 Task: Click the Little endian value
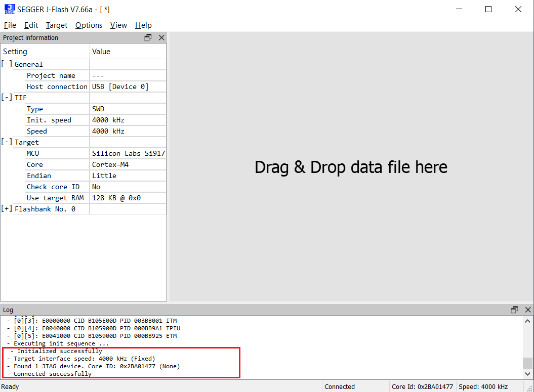[104, 176]
